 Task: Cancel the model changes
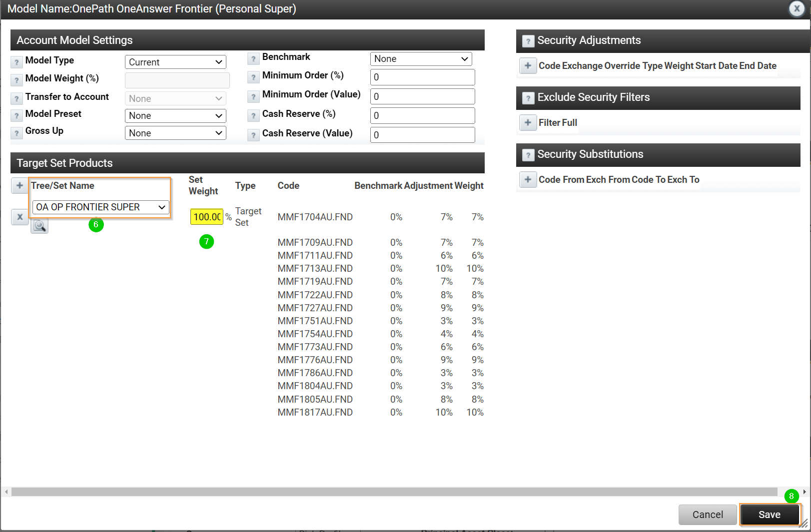coord(708,515)
